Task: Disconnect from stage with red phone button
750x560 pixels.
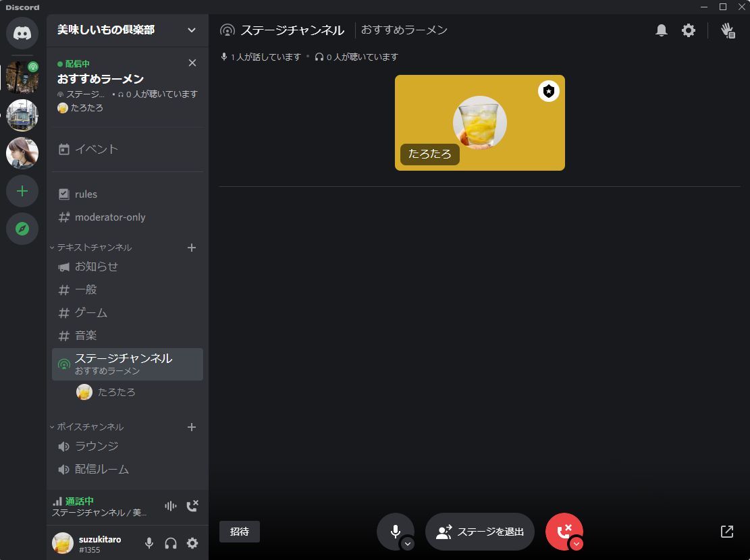Action: click(x=564, y=531)
